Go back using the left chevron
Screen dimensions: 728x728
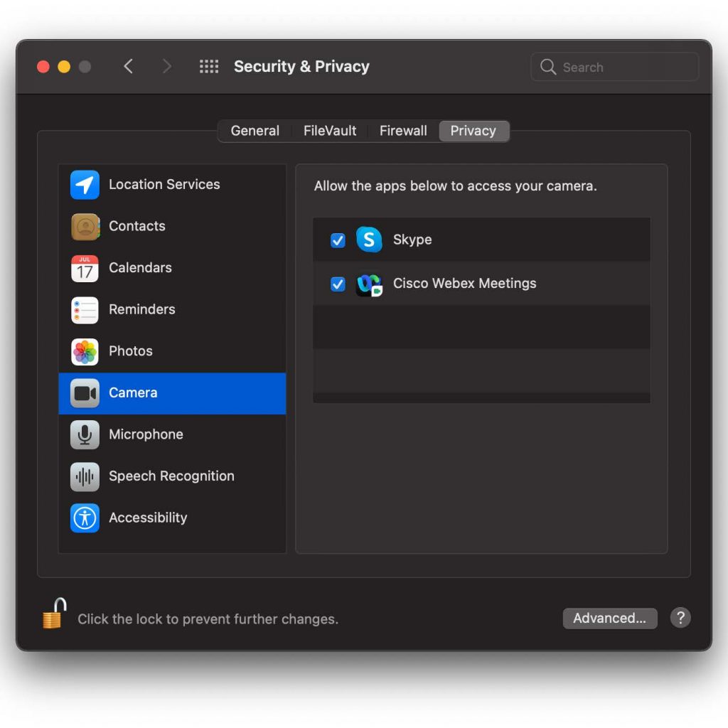point(129,66)
